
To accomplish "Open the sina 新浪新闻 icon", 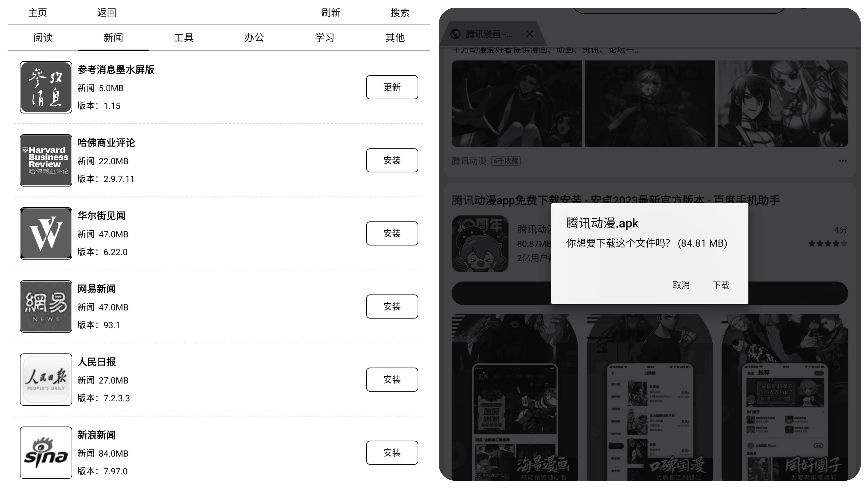I will (46, 453).
